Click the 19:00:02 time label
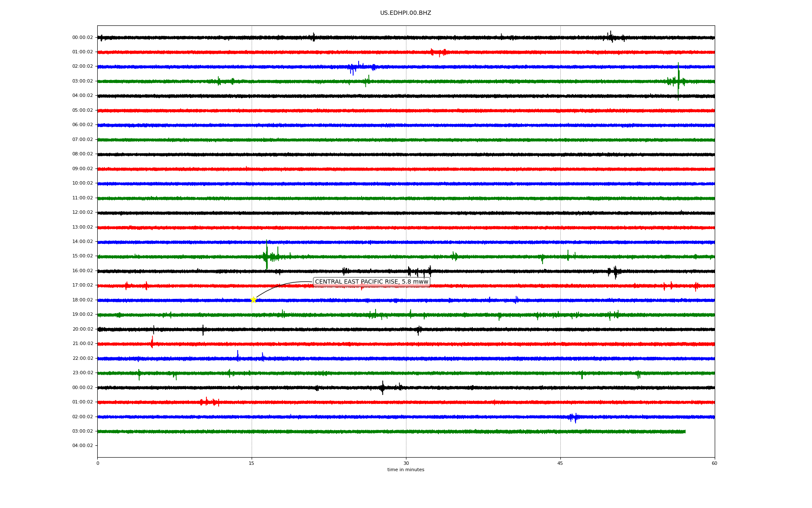This screenshot has height=508, width=812. [82, 315]
